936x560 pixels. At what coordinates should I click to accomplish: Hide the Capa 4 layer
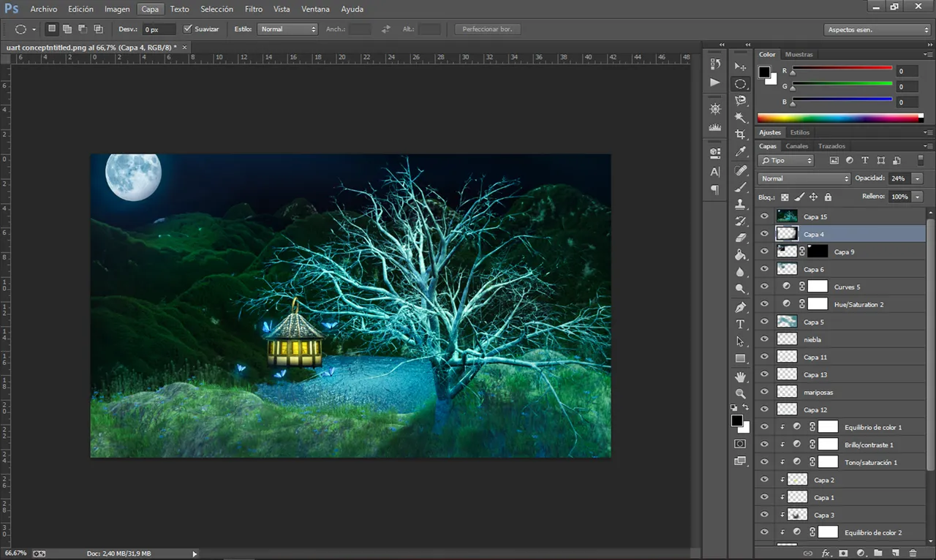(764, 234)
